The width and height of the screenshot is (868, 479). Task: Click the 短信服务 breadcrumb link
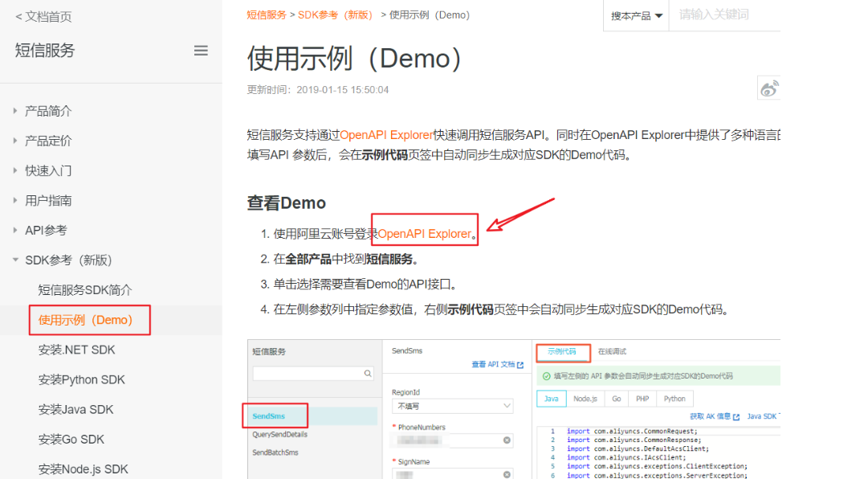tap(266, 14)
